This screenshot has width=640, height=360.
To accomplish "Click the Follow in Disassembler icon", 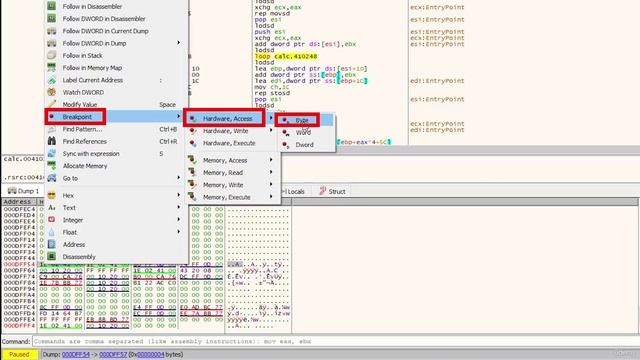I will 51,6.
